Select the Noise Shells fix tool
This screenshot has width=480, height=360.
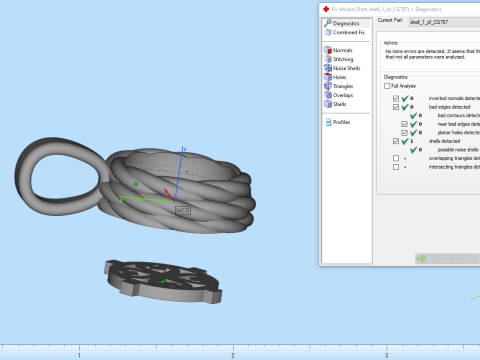click(342, 68)
